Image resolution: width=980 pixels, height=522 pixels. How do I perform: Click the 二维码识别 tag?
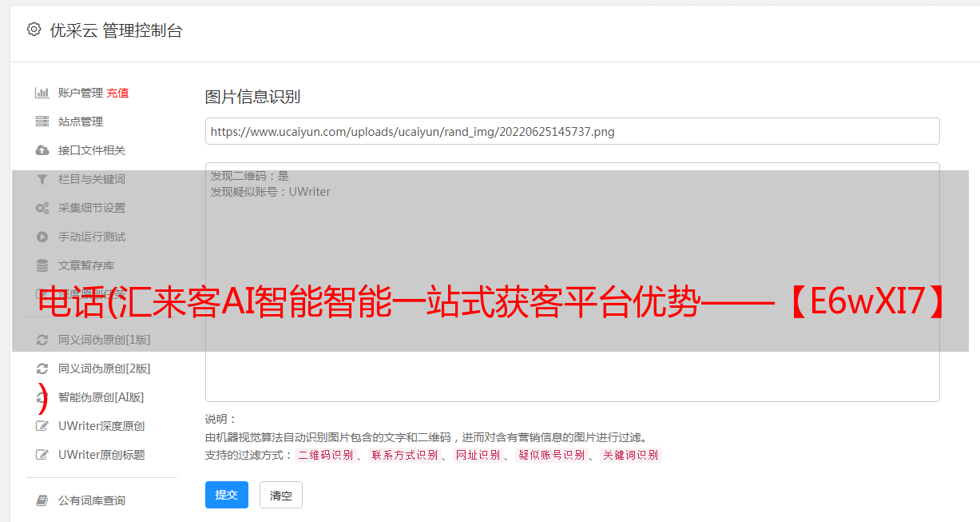326,455
